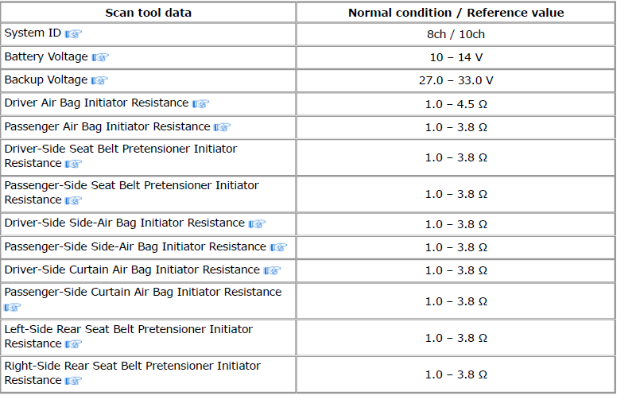This screenshot has width=640, height=411.
Task: Select the "Normal condition / Reference value" header
Action: [x=455, y=13]
